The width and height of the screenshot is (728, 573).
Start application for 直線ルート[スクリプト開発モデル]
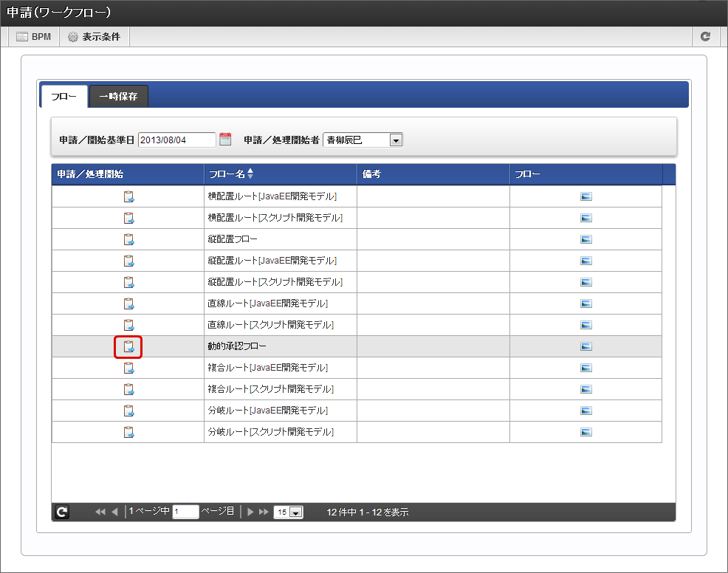point(128,325)
